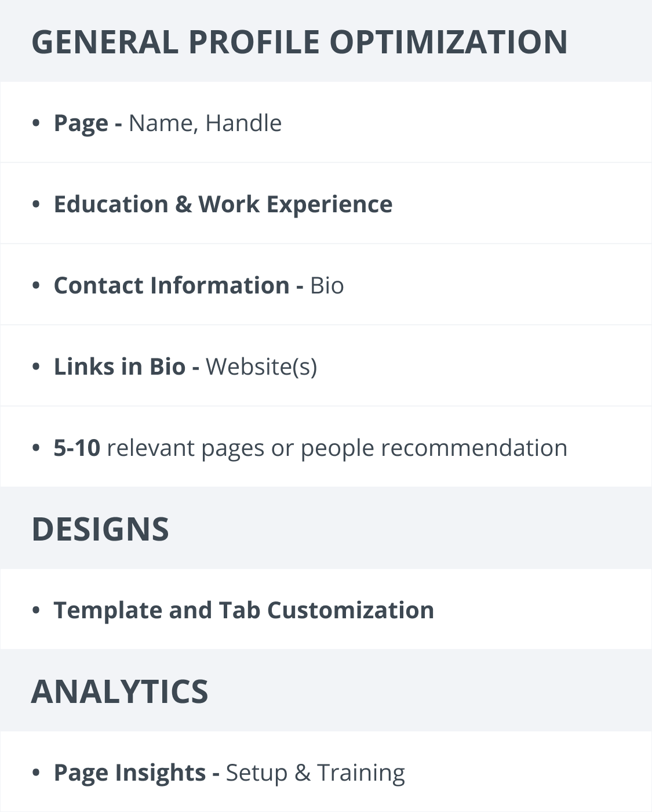This screenshot has height=812, width=652.
Task: Click the word 'Bio' after Contact Information
Action: pyautogui.click(x=327, y=285)
